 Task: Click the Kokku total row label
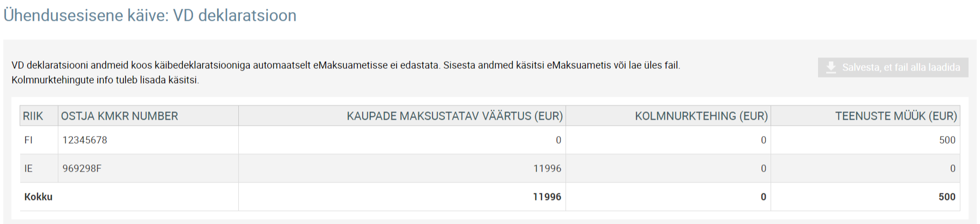pos(38,197)
